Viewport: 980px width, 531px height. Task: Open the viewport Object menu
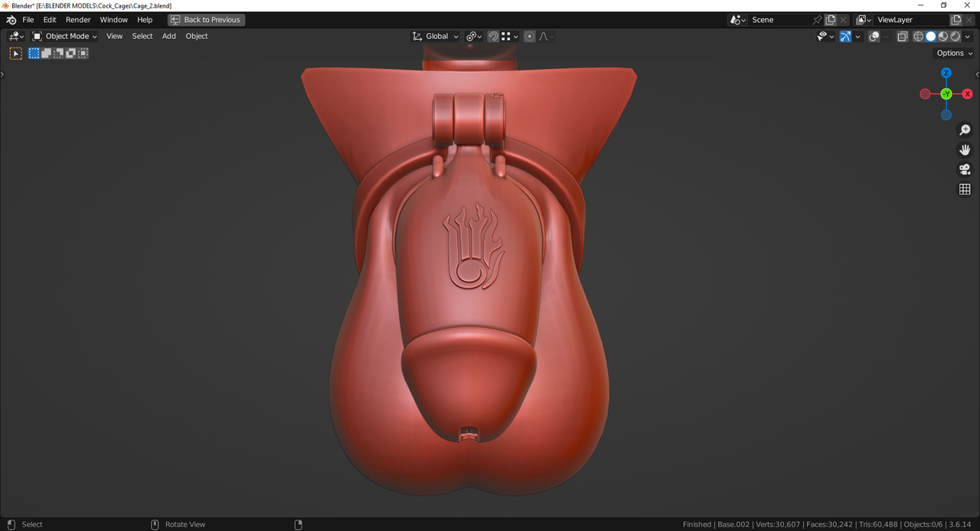[197, 36]
